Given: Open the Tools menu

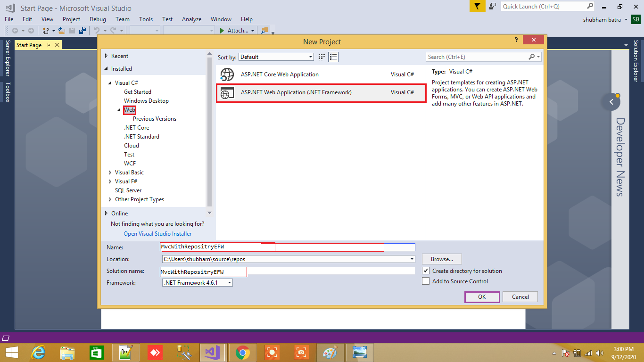Looking at the screenshot, I should 146,19.
